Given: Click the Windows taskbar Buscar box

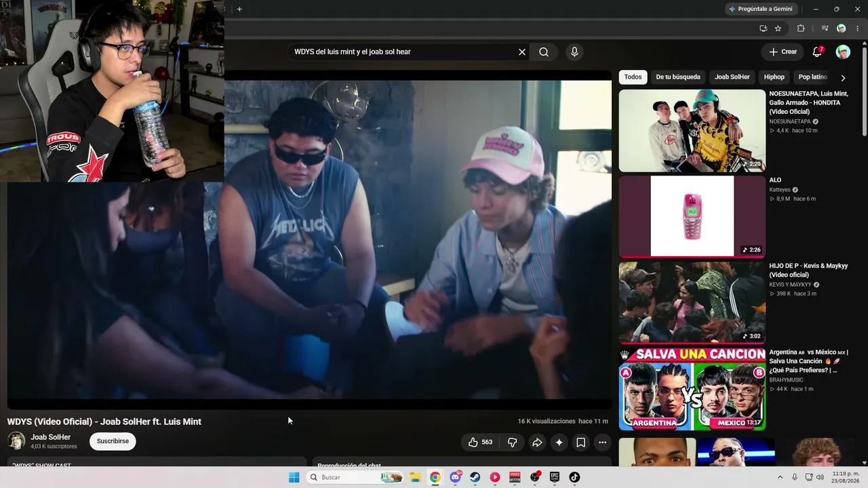Looking at the screenshot, I should (354, 477).
